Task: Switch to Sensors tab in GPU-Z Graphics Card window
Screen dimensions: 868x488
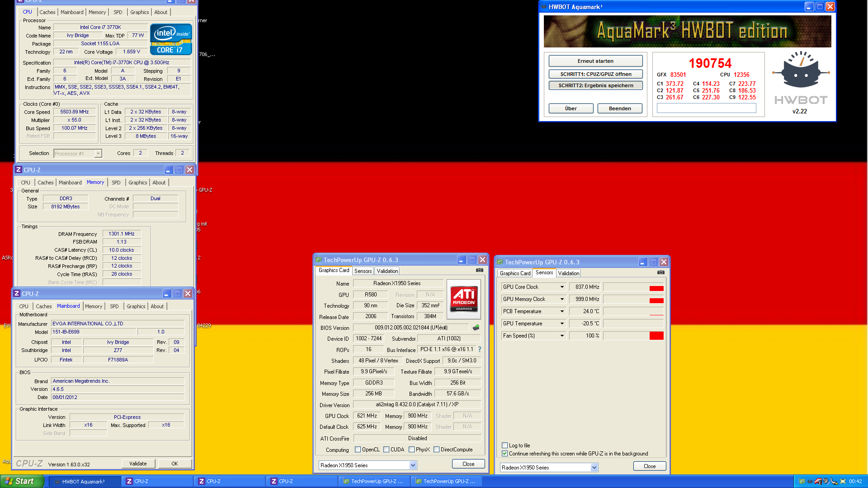Action: [x=363, y=271]
